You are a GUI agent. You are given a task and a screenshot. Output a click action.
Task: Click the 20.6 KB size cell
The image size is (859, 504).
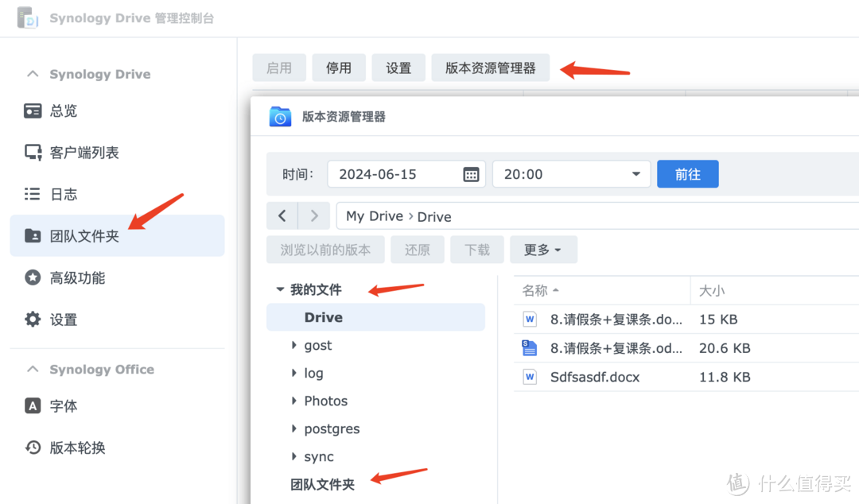[x=725, y=348]
